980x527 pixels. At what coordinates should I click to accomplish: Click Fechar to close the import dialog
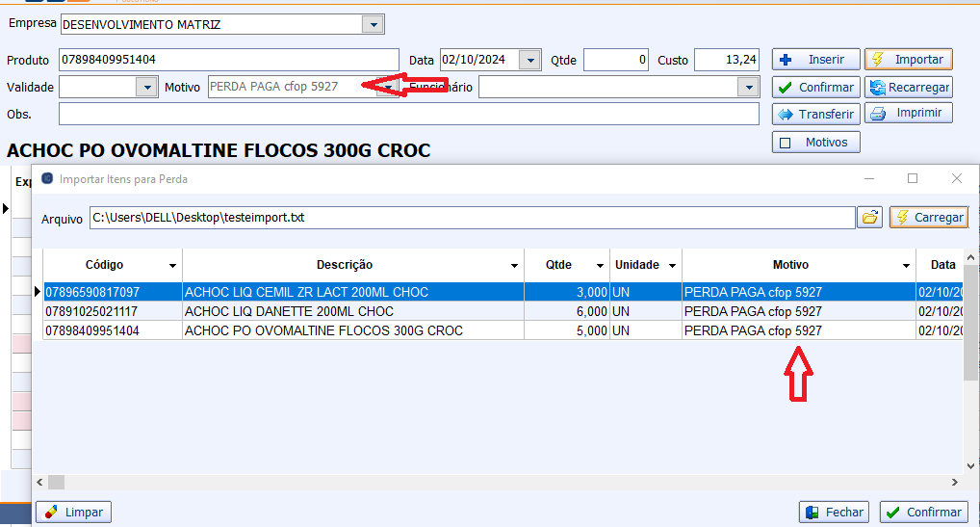(x=834, y=513)
